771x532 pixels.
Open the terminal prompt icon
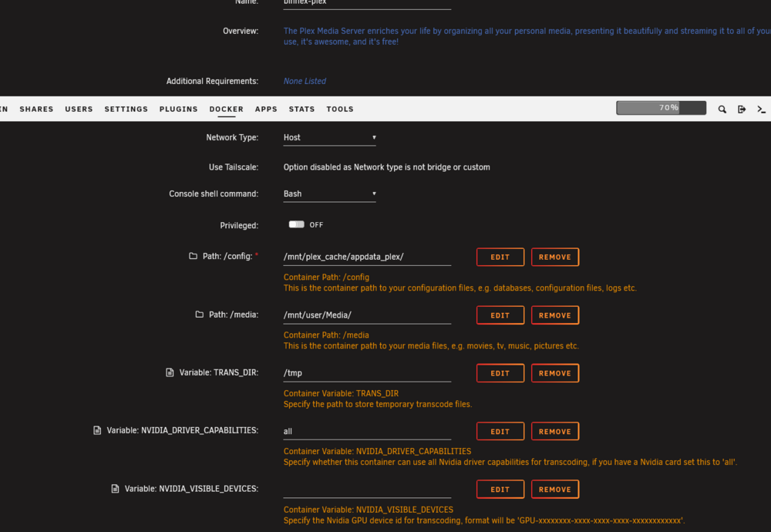tap(761, 109)
